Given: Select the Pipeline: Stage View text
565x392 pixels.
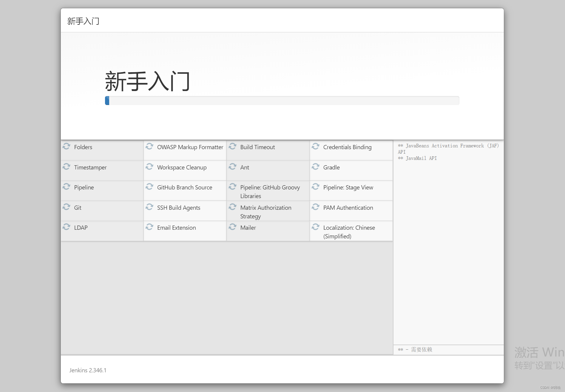Looking at the screenshot, I should click(x=348, y=187).
